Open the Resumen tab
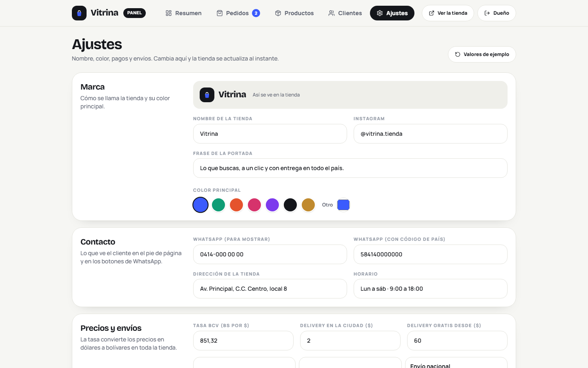Screen dimensions: 588x368 pos(183,13)
